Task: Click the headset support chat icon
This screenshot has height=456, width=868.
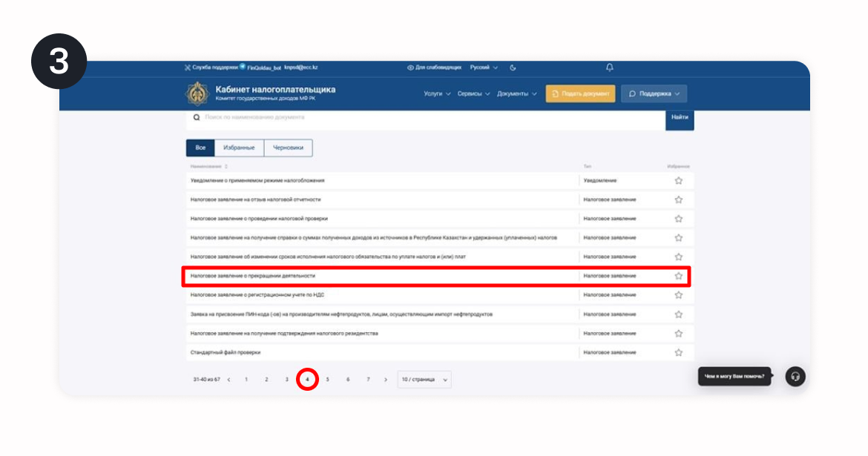Action: click(x=795, y=377)
